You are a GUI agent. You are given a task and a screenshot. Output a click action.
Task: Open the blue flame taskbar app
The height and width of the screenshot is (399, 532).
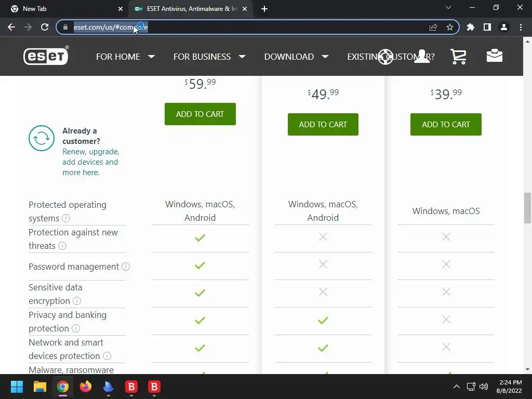point(108,387)
